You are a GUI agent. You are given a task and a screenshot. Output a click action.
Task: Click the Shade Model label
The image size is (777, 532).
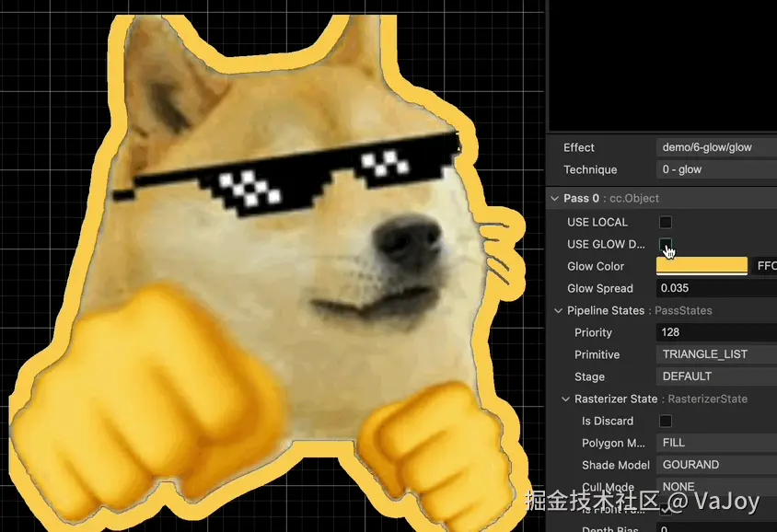[616, 465]
